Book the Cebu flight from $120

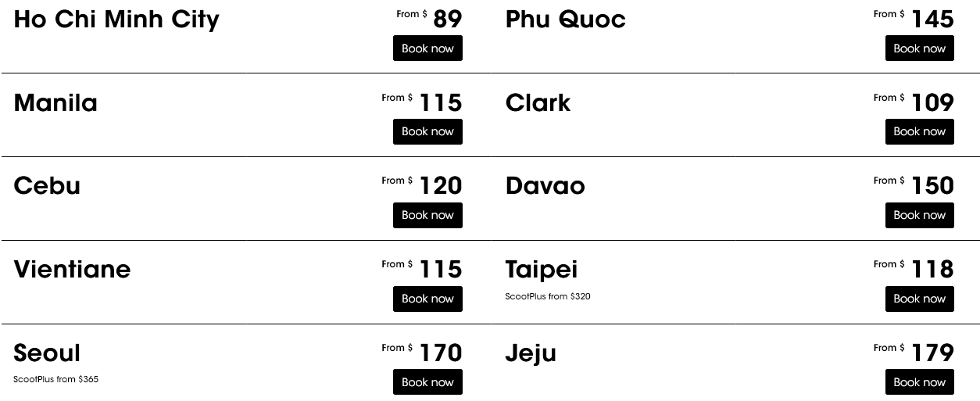click(x=427, y=215)
